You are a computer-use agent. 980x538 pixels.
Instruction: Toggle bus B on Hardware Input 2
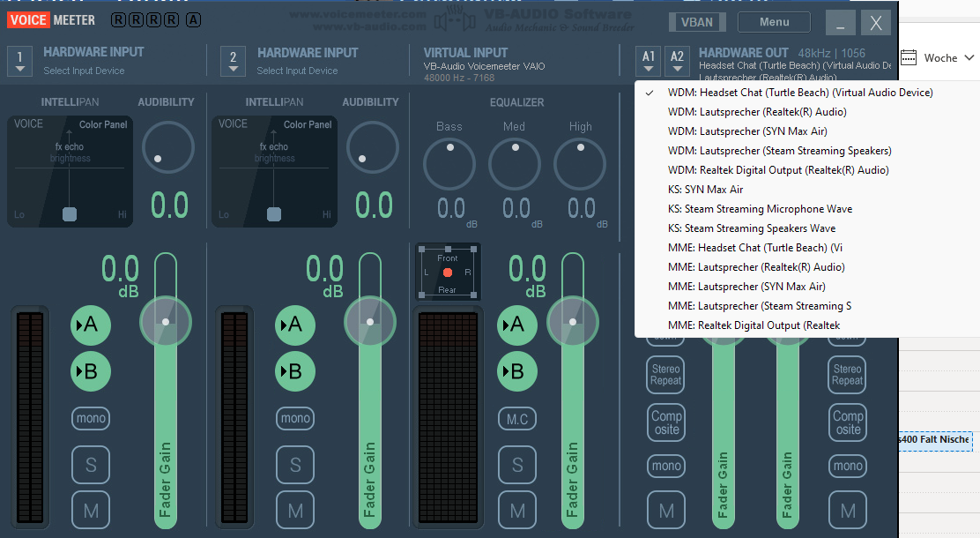point(295,371)
